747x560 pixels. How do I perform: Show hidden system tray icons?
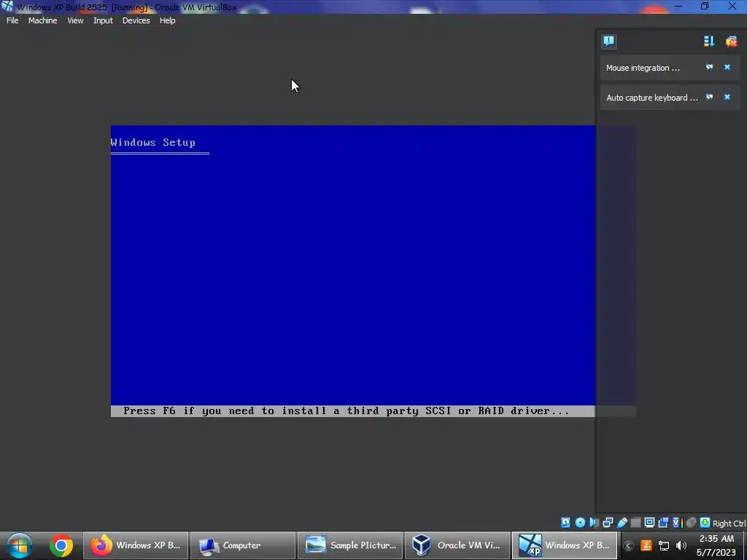(628, 545)
